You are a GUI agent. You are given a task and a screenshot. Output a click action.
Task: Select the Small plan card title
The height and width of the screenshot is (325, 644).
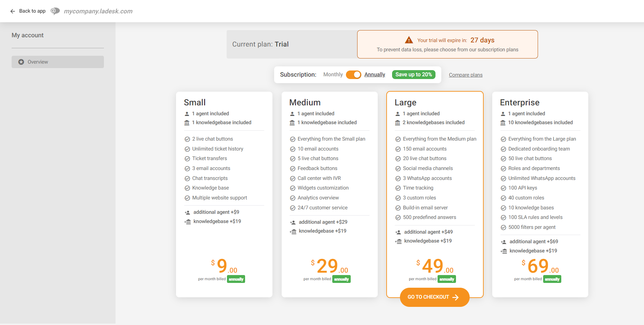pos(195,102)
